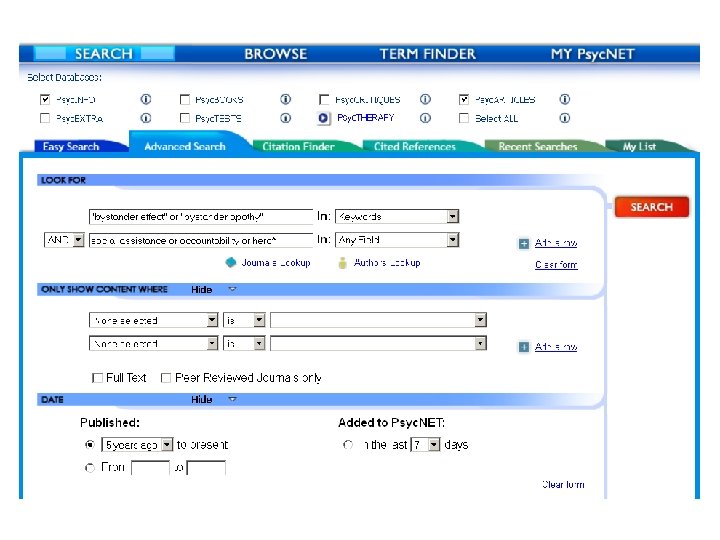The height and width of the screenshot is (540, 720).
Task: Open info icon for PsycCRITIQUES database
Action: [x=425, y=99]
